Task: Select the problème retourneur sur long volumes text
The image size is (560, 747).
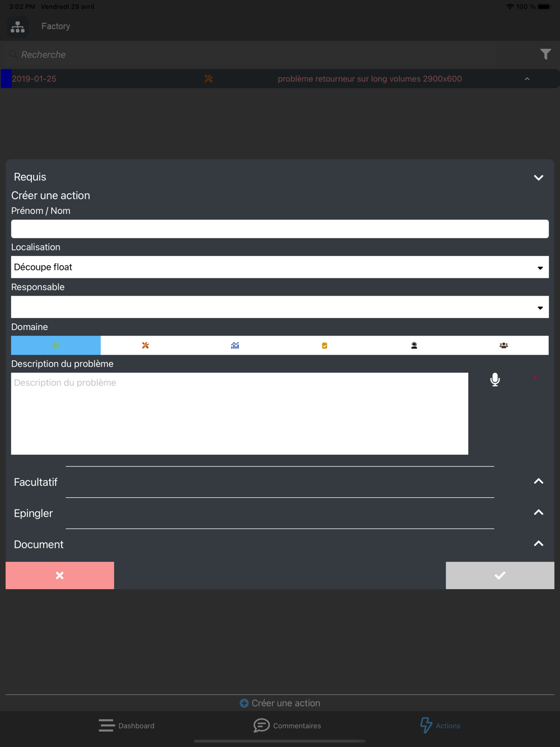Action: 370,79
